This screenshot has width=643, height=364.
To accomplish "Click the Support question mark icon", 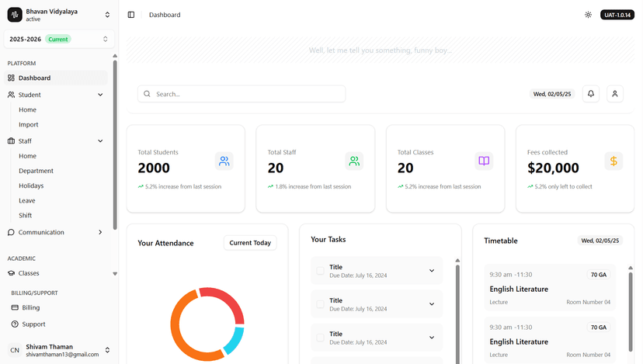I will click(x=15, y=324).
